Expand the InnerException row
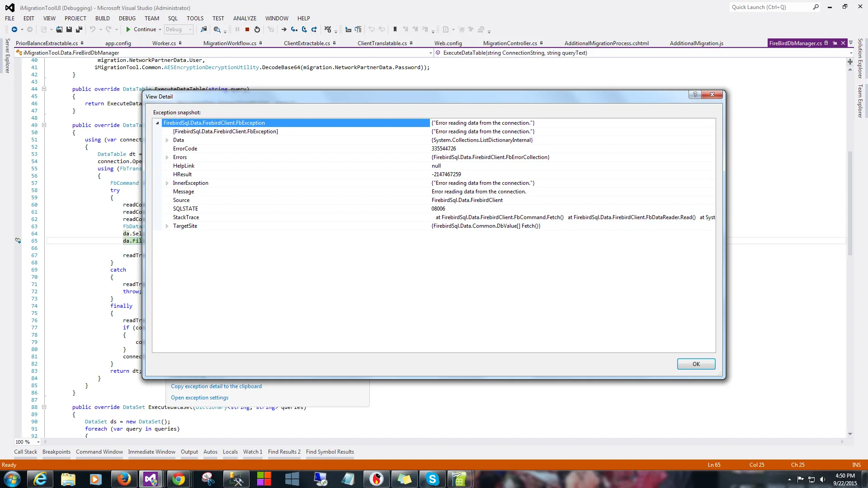The width and height of the screenshot is (868, 488). (167, 183)
